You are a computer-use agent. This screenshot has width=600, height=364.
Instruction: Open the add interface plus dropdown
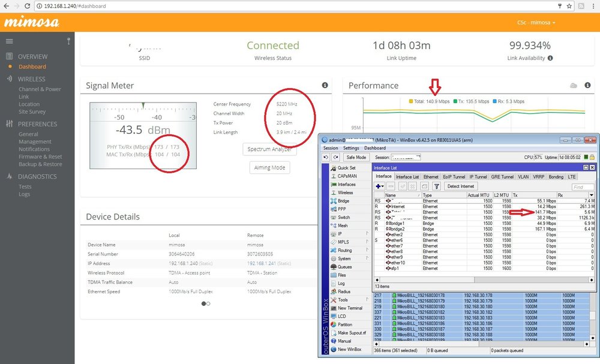tap(380, 186)
